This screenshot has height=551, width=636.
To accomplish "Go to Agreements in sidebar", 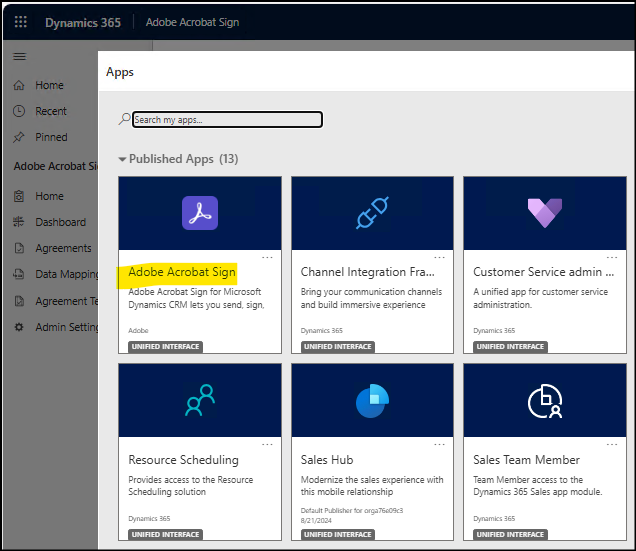I will [63, 248].
